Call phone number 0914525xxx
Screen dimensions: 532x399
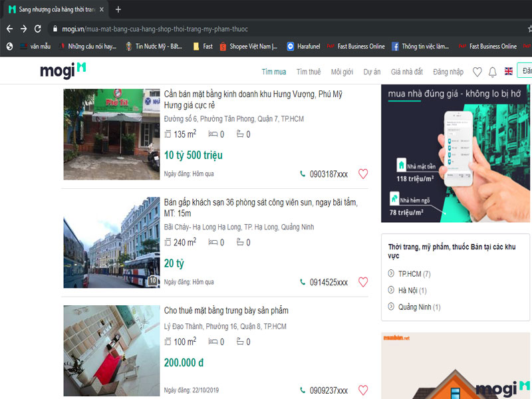click(x=329, y=282)
